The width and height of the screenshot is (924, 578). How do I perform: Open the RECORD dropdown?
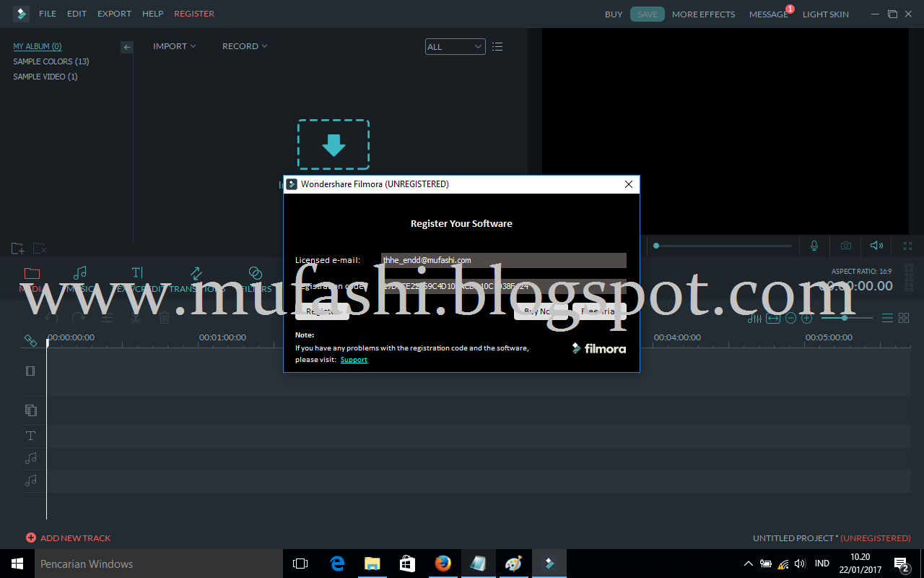point(245,46)
